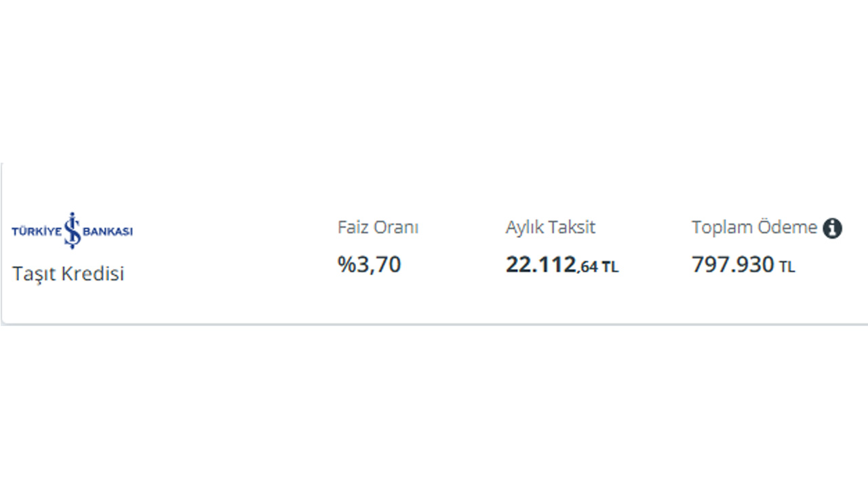The width and height of the screenshot is (868, 488).
Task: Click the Taşıt word in product title
Action: [35, 274]
